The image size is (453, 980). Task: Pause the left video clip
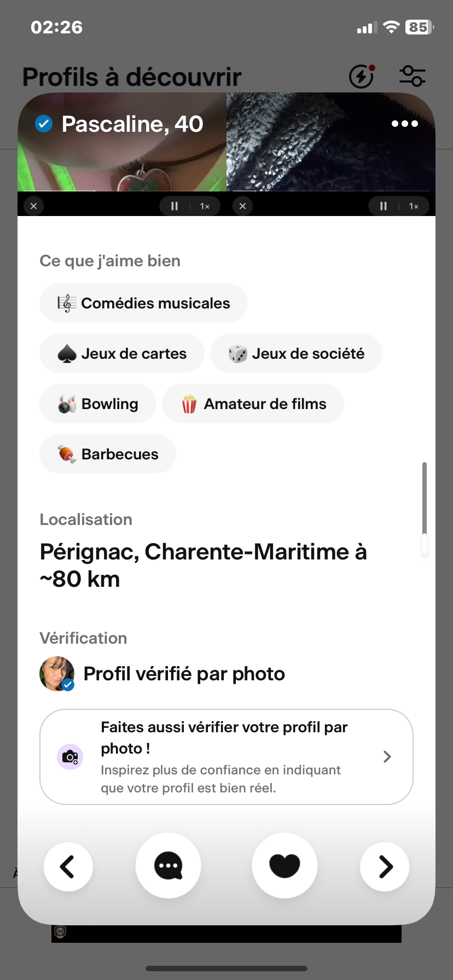point(175,206)
